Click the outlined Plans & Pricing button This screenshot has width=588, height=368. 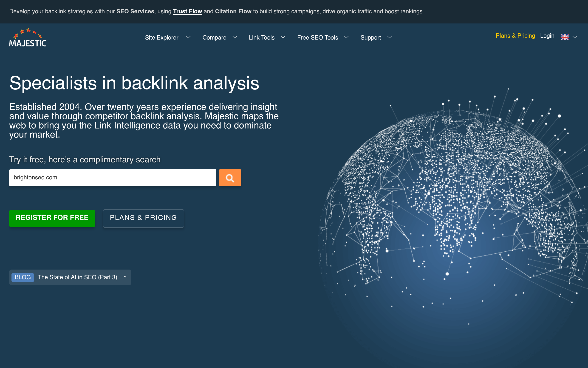point(143,218)
